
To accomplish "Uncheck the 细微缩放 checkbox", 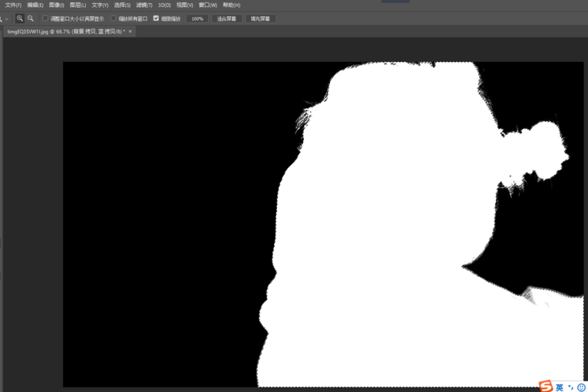I will tap(157, 18).
